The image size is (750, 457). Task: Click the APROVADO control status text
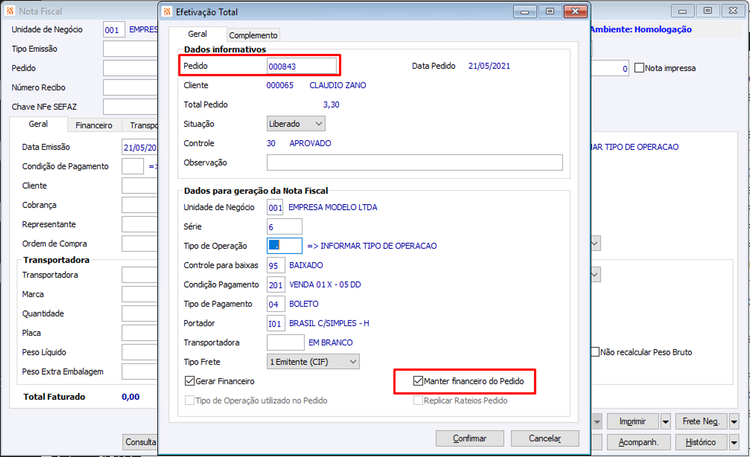coord(310,143)
